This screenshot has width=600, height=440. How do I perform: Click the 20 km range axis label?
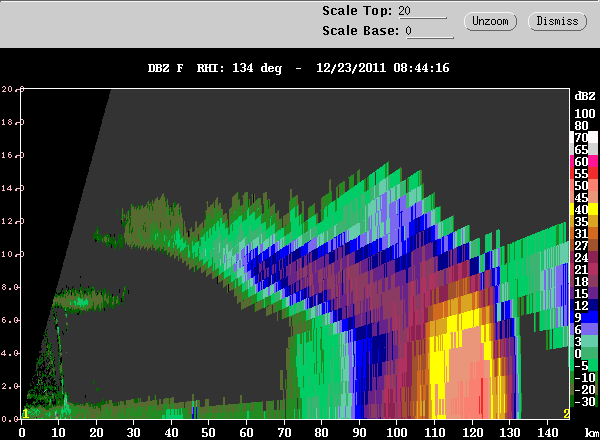(96, 433)
